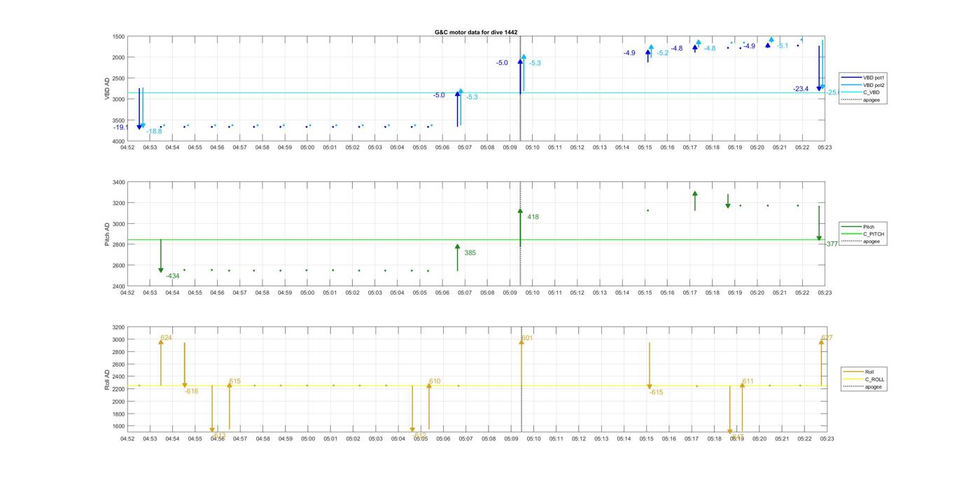Click the cyan C_VBD legend line sample
This screenshot has height=485, width=980.
(851, 92)
